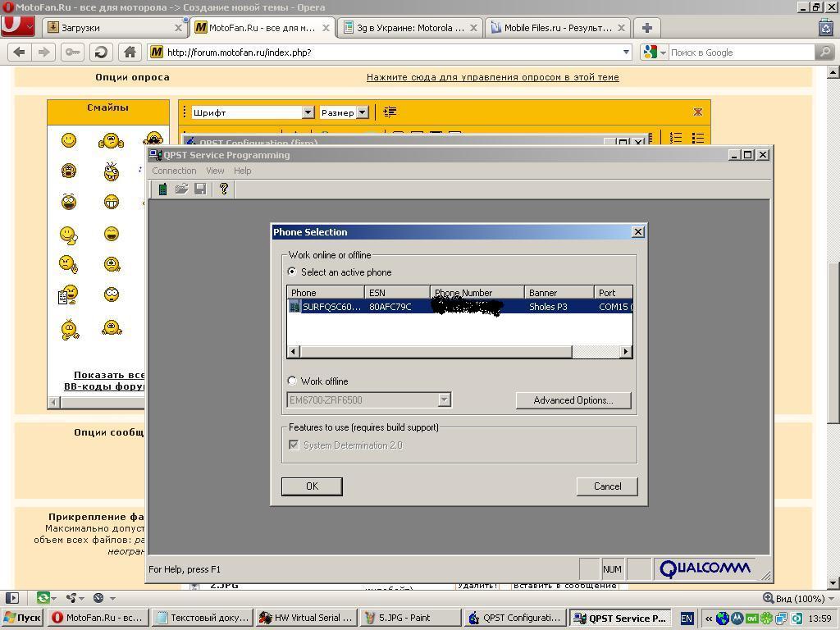Choose the 'Work offline' radio button

(291, 381)
